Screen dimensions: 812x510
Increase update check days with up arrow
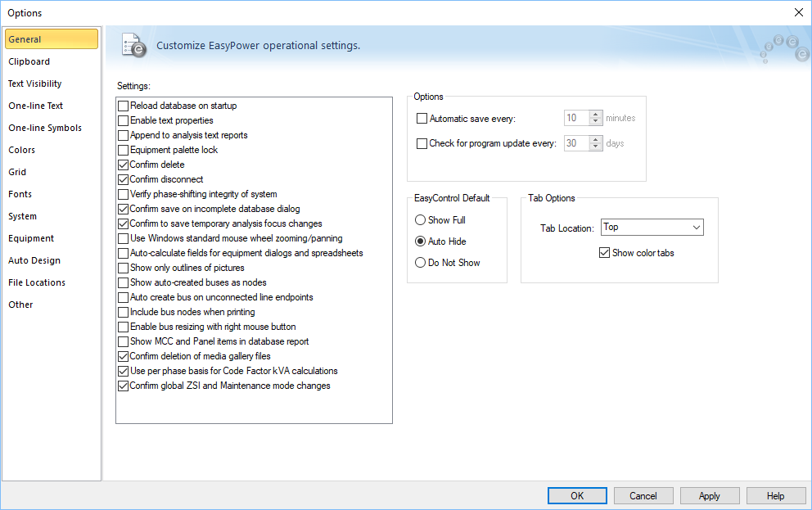pos(596,139)
